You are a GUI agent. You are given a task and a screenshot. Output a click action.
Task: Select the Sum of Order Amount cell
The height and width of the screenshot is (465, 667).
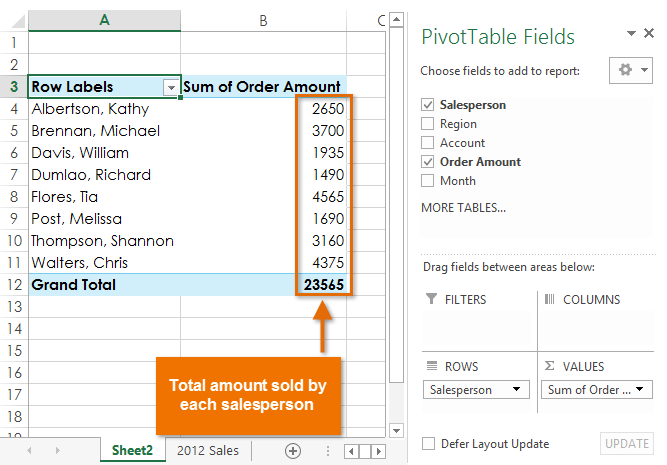(x=263, y=87)
